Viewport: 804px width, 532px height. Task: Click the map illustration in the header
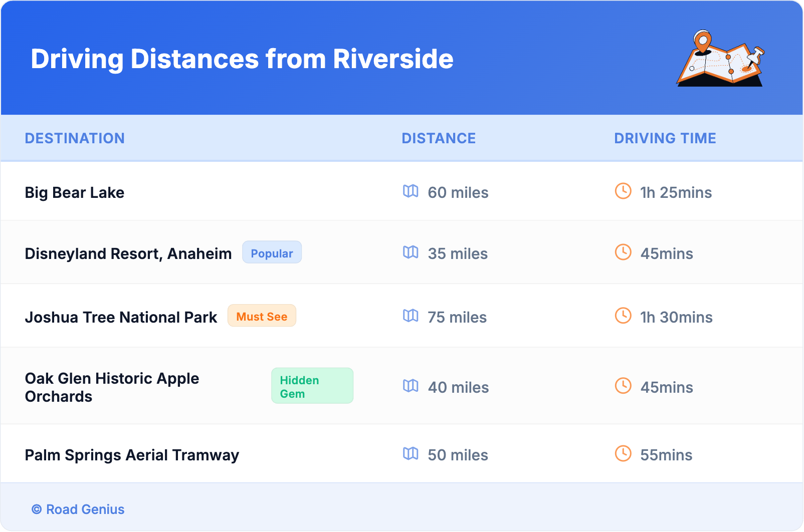(720, 59)
